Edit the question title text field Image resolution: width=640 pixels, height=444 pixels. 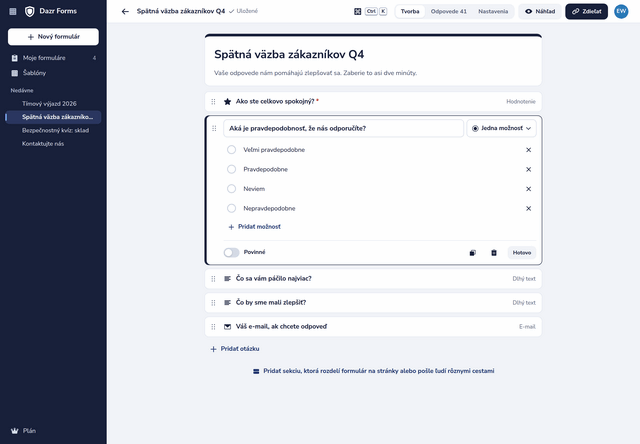pyautogui.click(x=343, y=129)
